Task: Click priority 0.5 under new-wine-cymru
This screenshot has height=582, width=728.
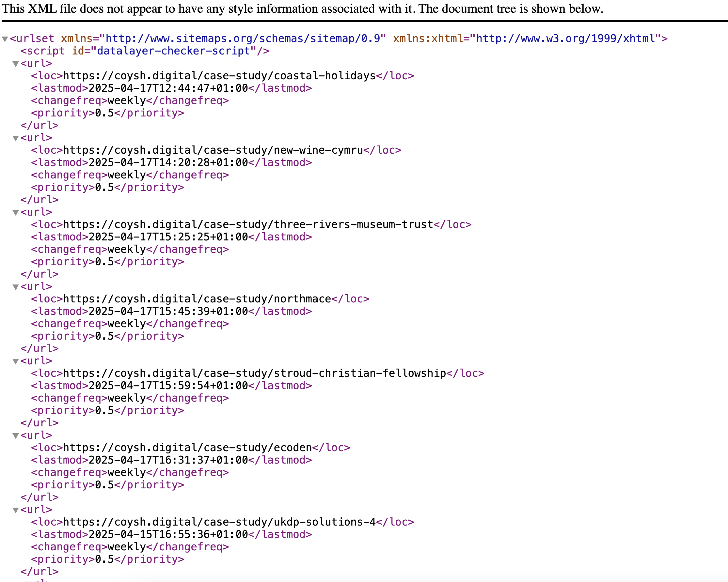Action: pos(104,187)
